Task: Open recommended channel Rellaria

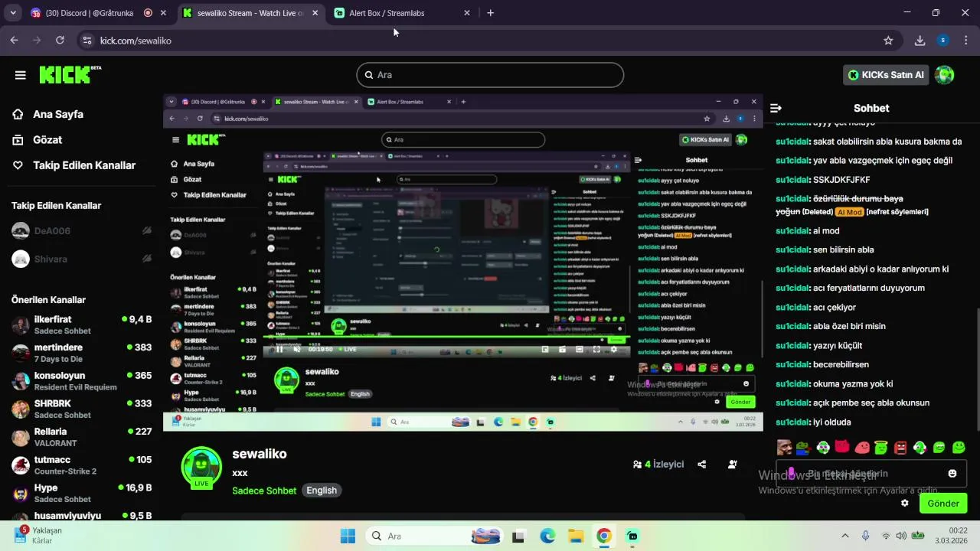Action: 81,437
